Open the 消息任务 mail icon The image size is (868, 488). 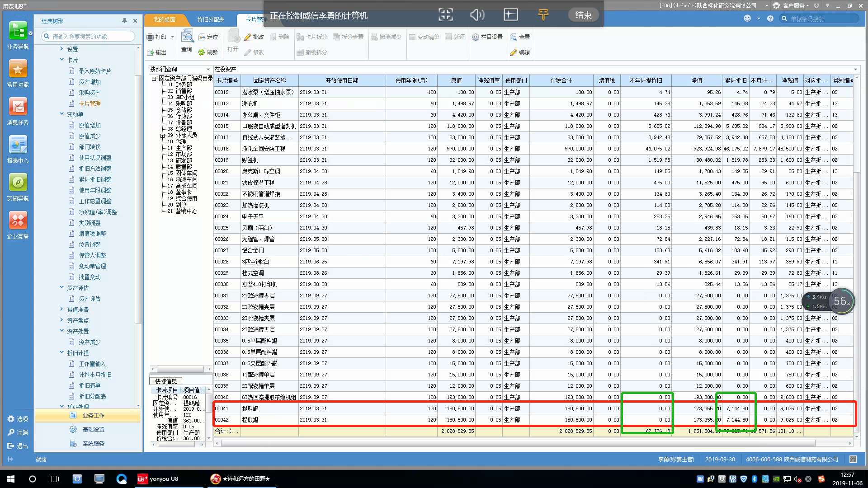click(18, 107)
